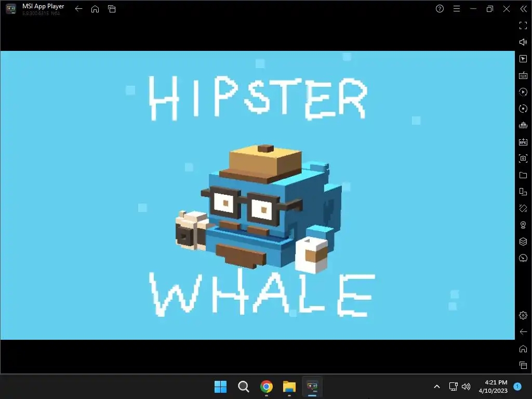Open settings gear in the right sidebar

click(523, 315)
